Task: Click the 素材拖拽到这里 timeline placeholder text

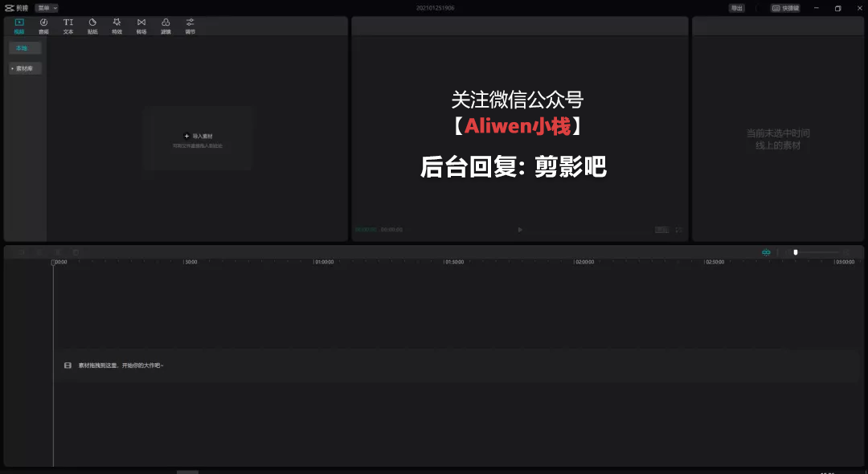Action: point(121,366)
